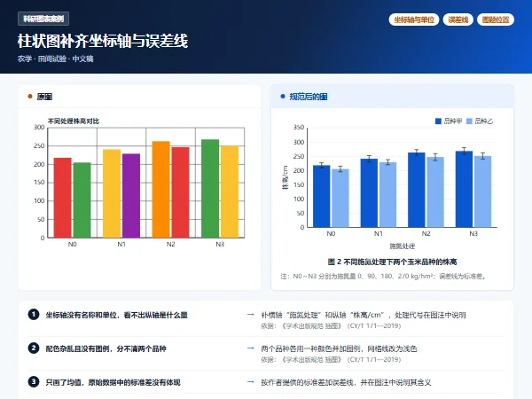
Task: Select the 坐标轴与单位 tag
Action: [x=414, y=20]
